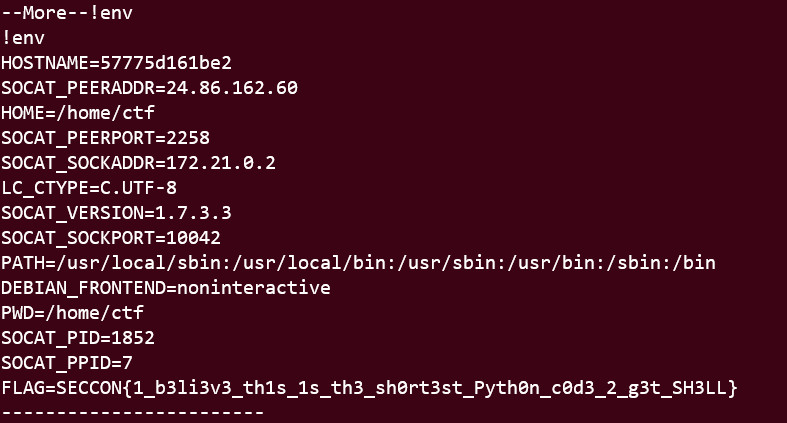Click the LC_CTYPE=C.UTF-8 line

point(89,188)
